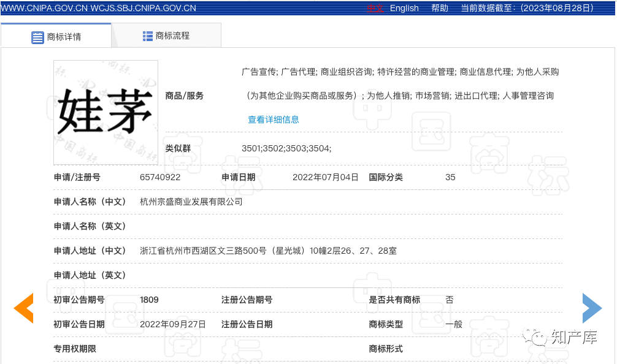This screenshot has width=617, height=364.
Task: Select the 中文 language option
Action: click(375, 8)
